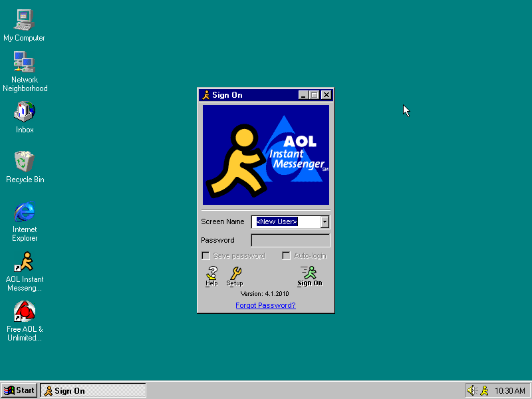The width and height of the screenshot is (532, 399).
Task: Close the Sign On window
Action: [x=326, y=95]
